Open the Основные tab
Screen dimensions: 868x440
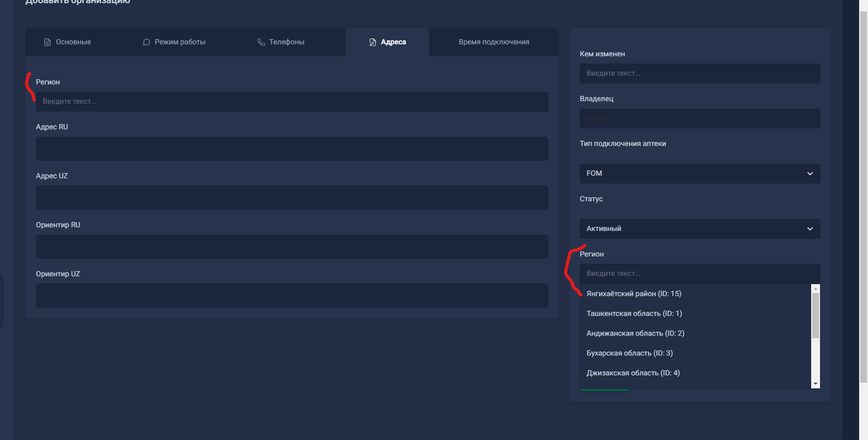pos(67,42)
